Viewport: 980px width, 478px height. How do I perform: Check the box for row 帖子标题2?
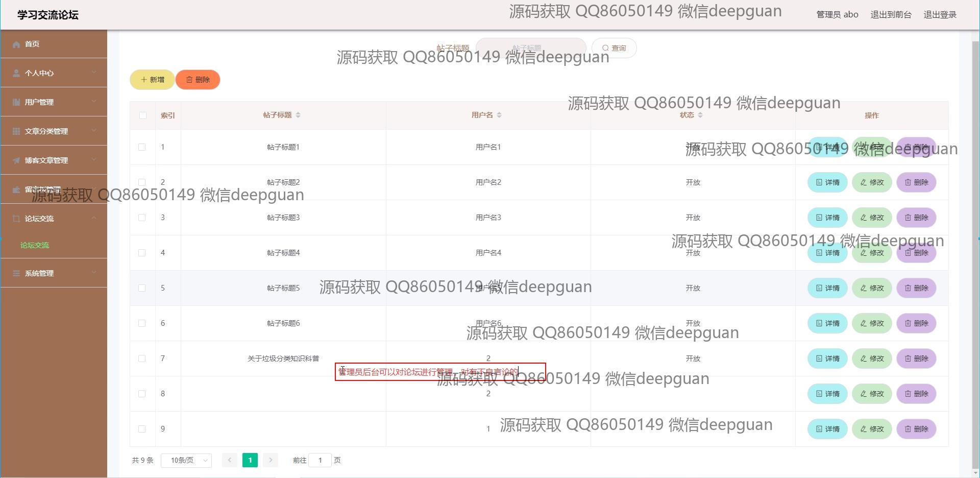pyautogui.click(x=142, y=182)
